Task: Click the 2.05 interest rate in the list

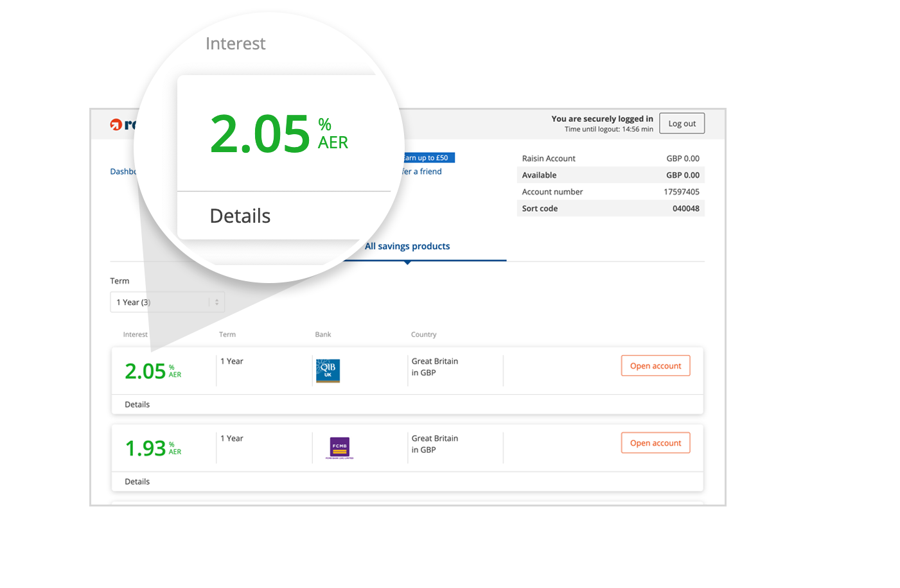Action: (145, 371)
